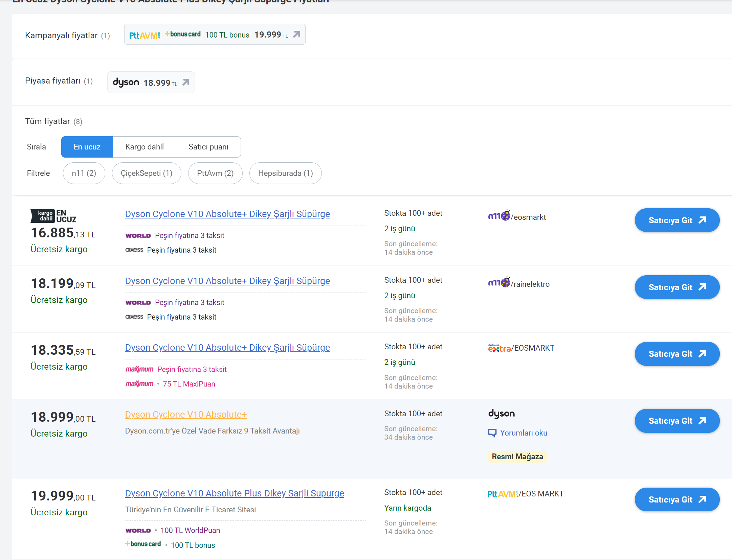
Task: Click the 'Piyasa fiyatları (1)' label
Action: pos(59,81)
